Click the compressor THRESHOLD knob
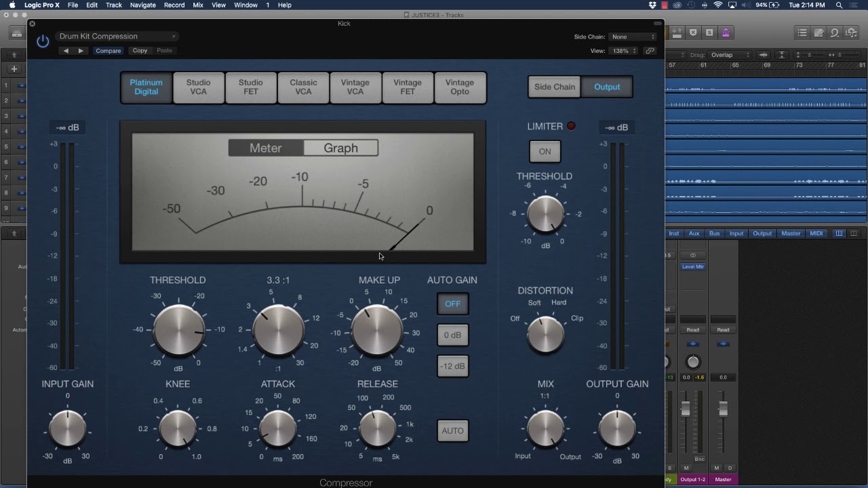 point(178,331)
